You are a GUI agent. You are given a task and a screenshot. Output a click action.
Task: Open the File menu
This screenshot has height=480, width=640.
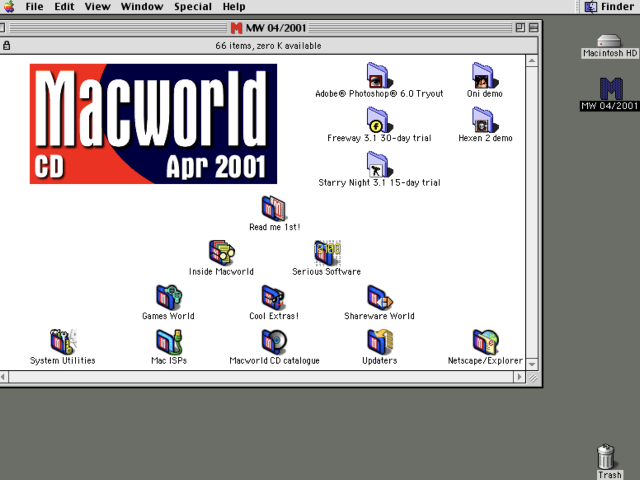point(34,7)
